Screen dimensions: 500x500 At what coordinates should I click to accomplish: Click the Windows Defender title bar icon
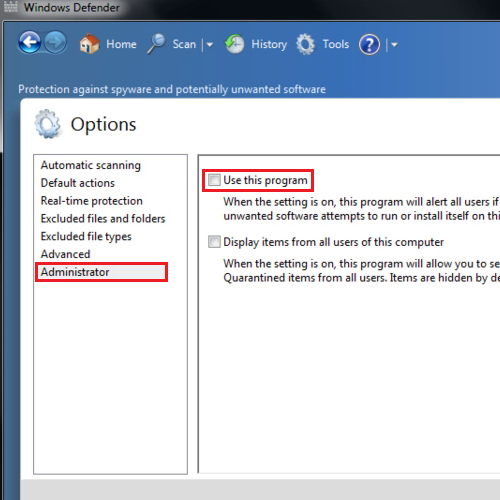11,6
